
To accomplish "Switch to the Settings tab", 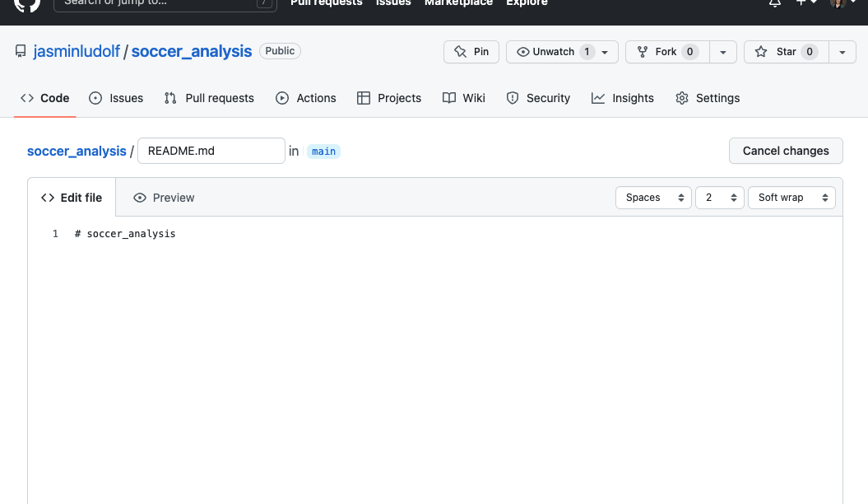I will click(x=708, y=98).
